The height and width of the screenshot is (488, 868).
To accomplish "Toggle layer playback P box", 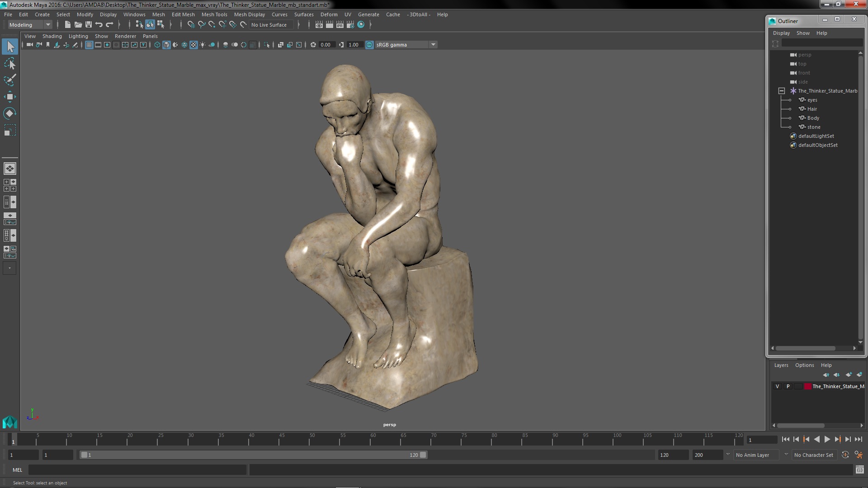I will (x=788, y=386).
